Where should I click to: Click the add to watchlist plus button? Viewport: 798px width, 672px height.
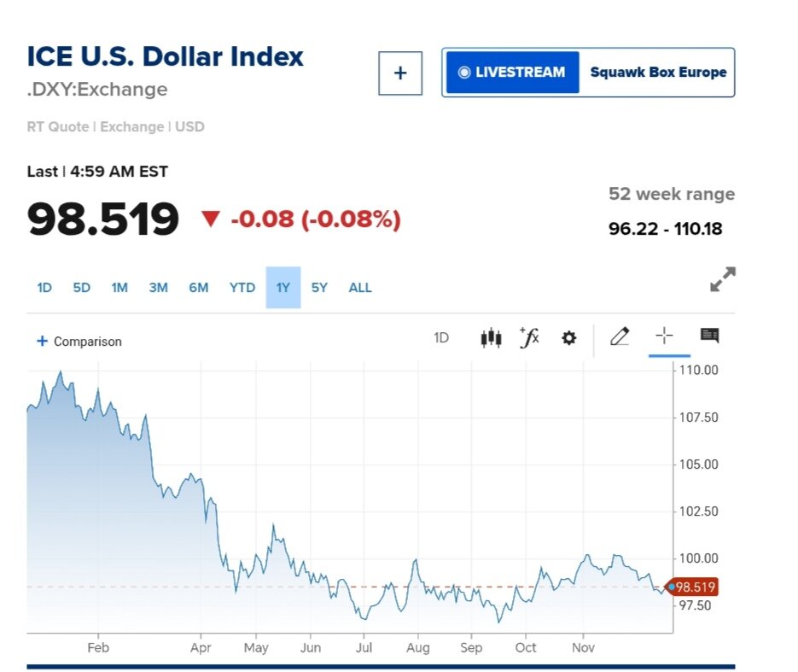coord(400,73)
